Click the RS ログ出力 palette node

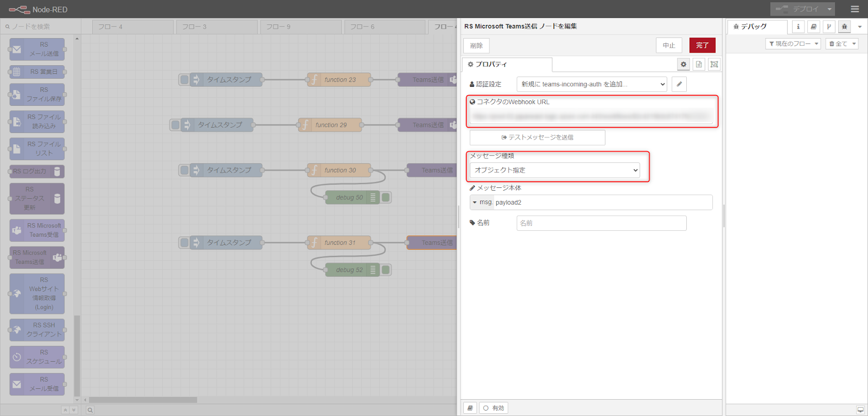click(37, 172)
